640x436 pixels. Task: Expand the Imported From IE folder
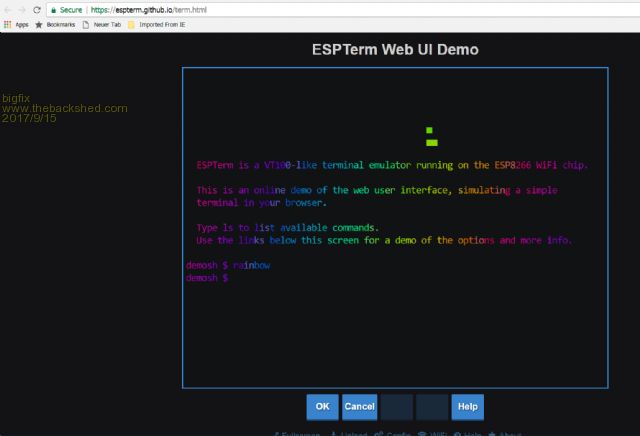[x=161, y=23]
